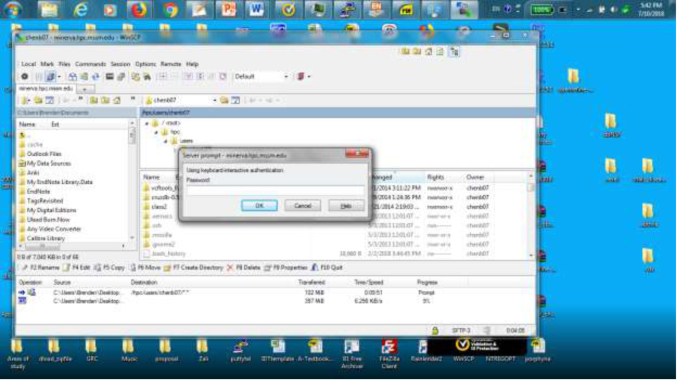700x387 pixels.
Task: Open Chrome from the taskbar
Action: pos(170,9)
